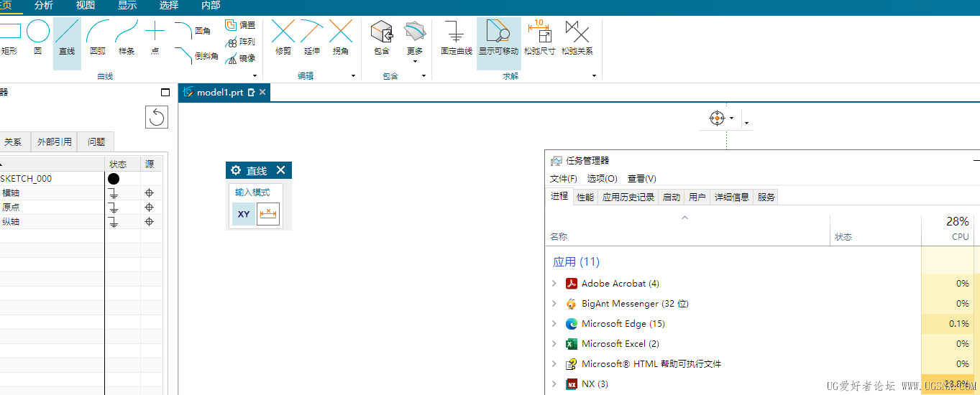Expand the 编辑 group options arrow
Image resolution: width=980 pixels, height=395 pixels.
click(353, 76)
